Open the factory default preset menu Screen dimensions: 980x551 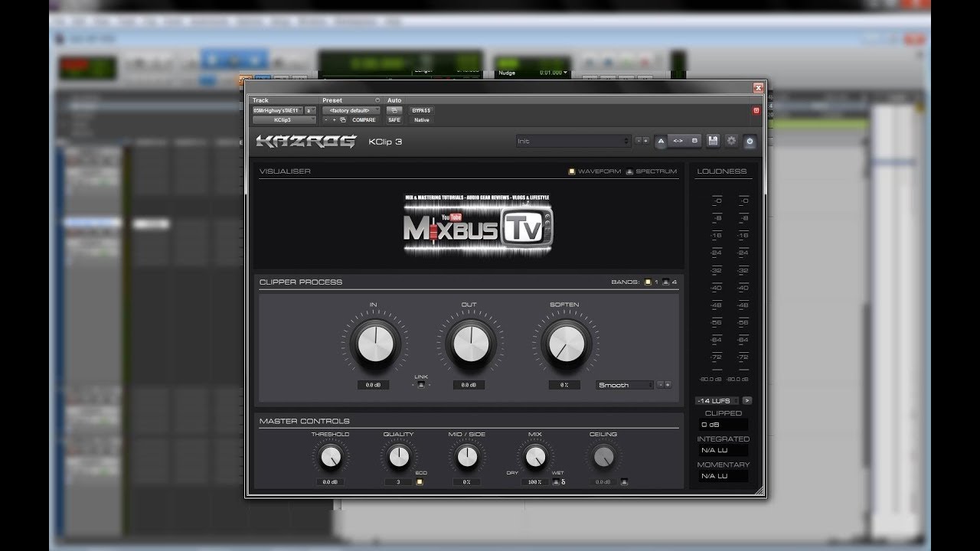[x=351, y=110]
